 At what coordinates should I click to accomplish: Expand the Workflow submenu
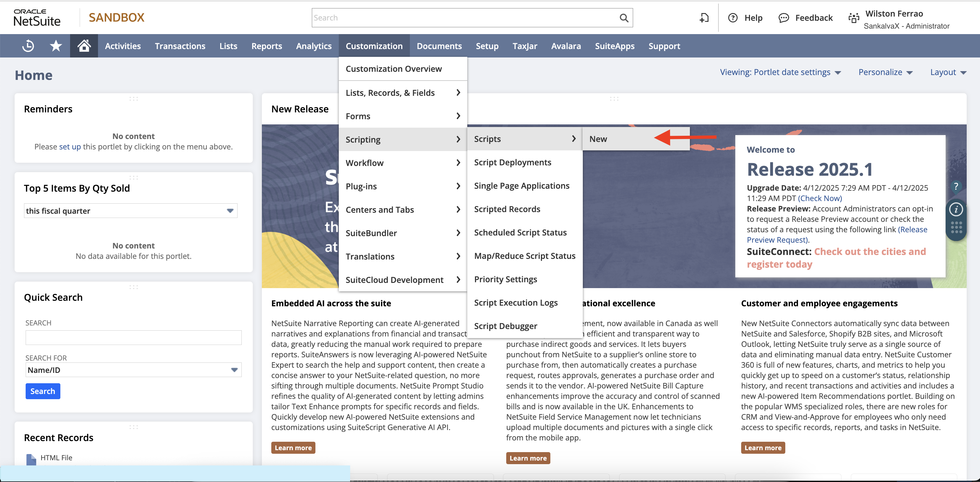402,163
